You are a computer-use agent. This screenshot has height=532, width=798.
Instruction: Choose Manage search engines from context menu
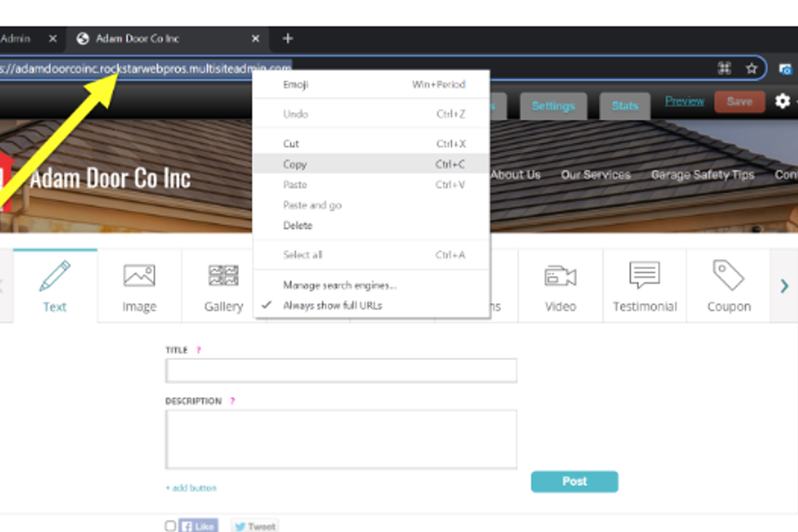coord(372,285)
